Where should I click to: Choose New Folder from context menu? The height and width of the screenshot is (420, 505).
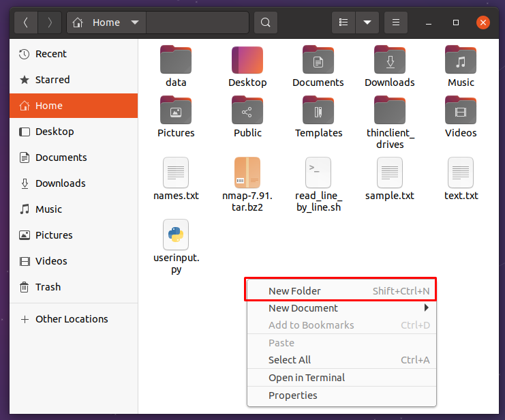point(341,290)
